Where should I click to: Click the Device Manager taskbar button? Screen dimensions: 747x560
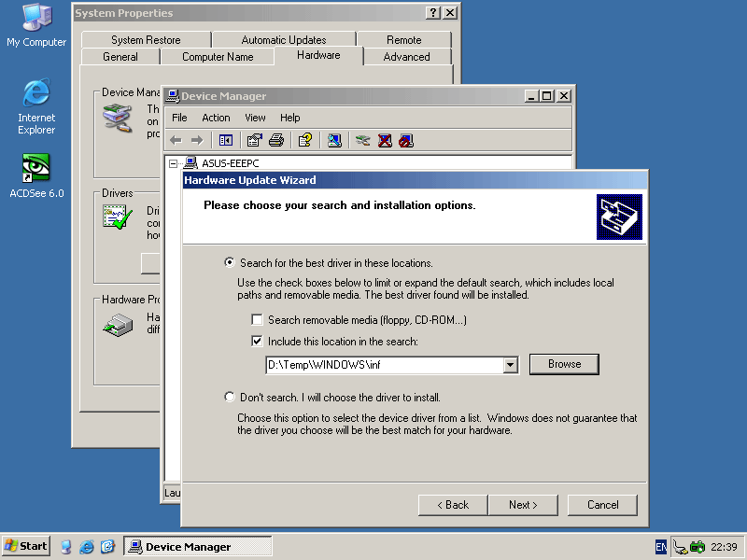click(198, 546)
